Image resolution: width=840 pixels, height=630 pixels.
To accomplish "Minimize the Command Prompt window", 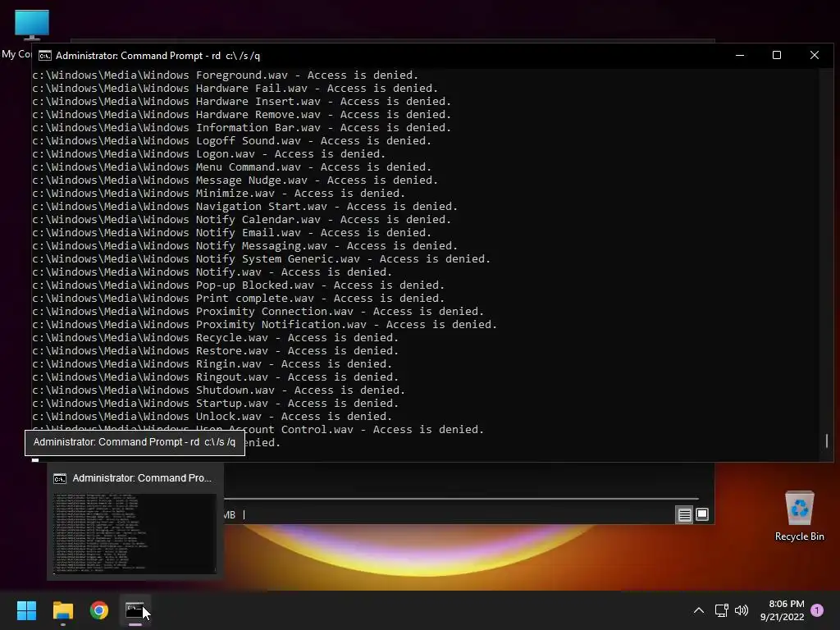I will [x=740, y=55].
